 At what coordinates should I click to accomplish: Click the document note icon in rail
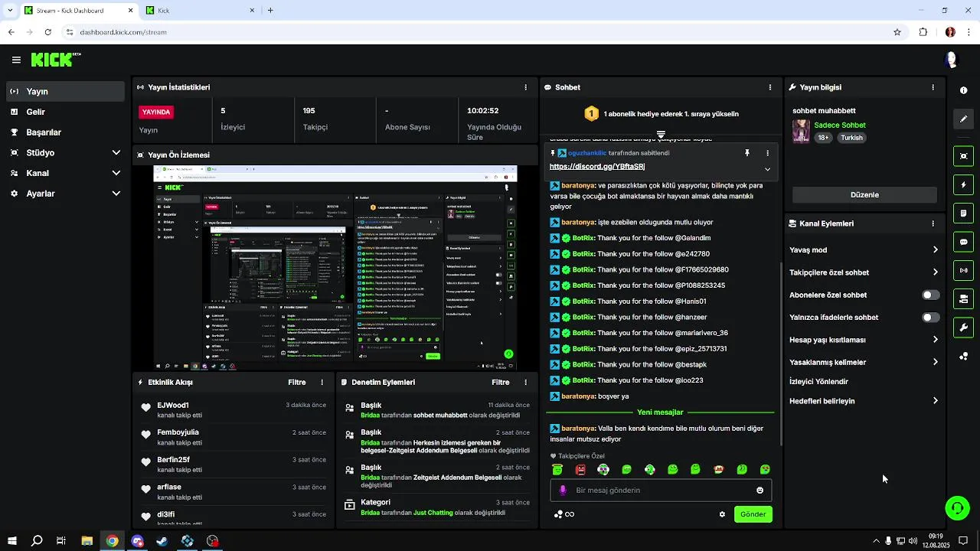click(963, 213)
